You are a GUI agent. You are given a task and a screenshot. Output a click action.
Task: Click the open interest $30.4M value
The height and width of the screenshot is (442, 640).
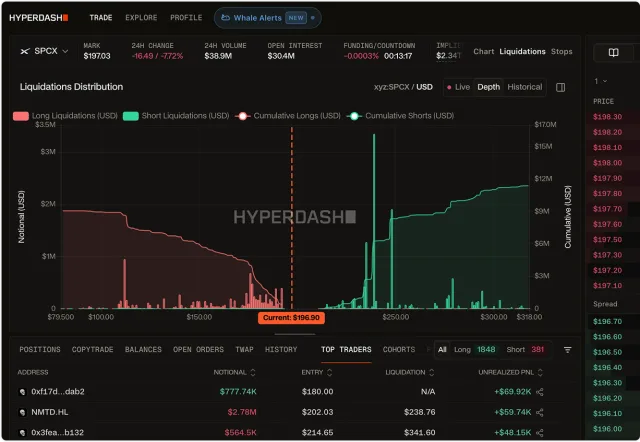(281, 56)
